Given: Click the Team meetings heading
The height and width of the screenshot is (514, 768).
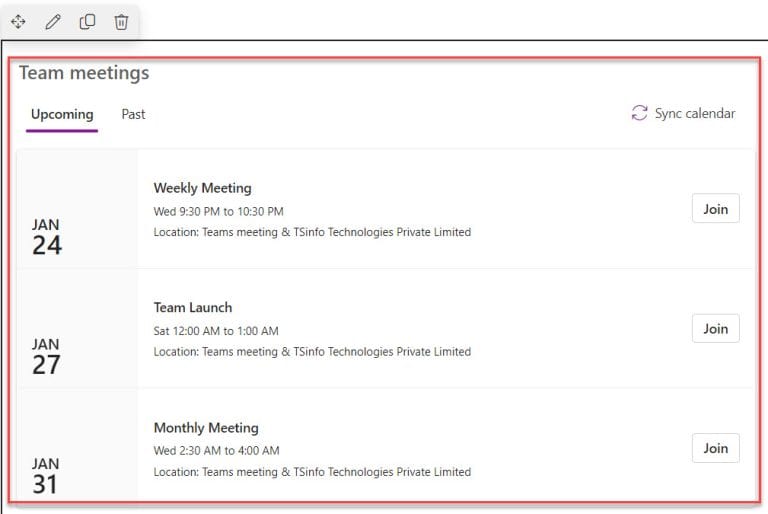Looking at the screenshot, I should click(84, 73).
